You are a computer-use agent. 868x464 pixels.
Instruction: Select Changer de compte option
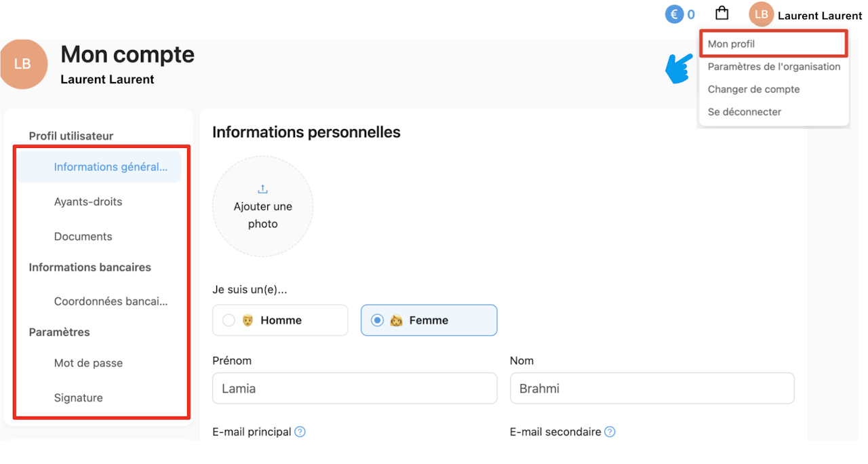click(x=753, y=89)
